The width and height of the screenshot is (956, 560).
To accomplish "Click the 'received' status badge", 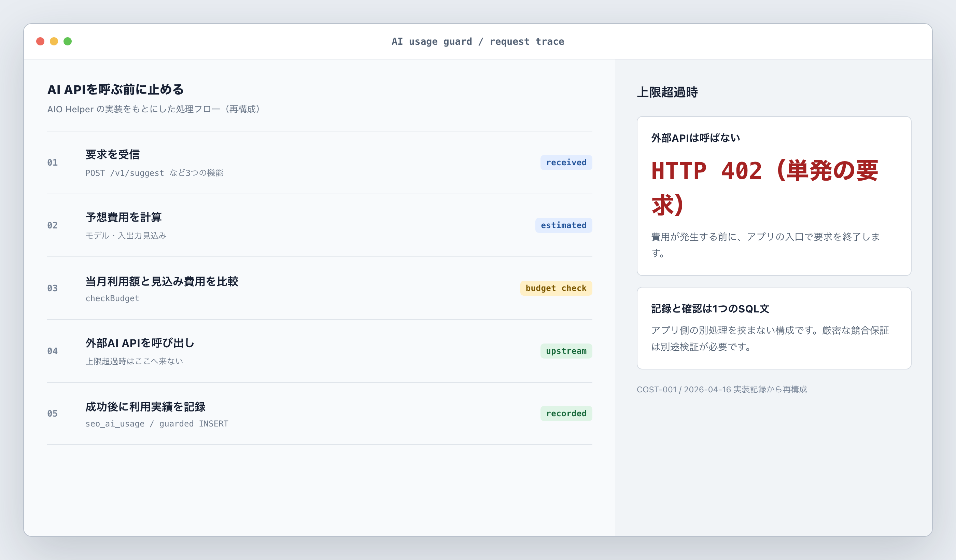I will click(566, 163).
